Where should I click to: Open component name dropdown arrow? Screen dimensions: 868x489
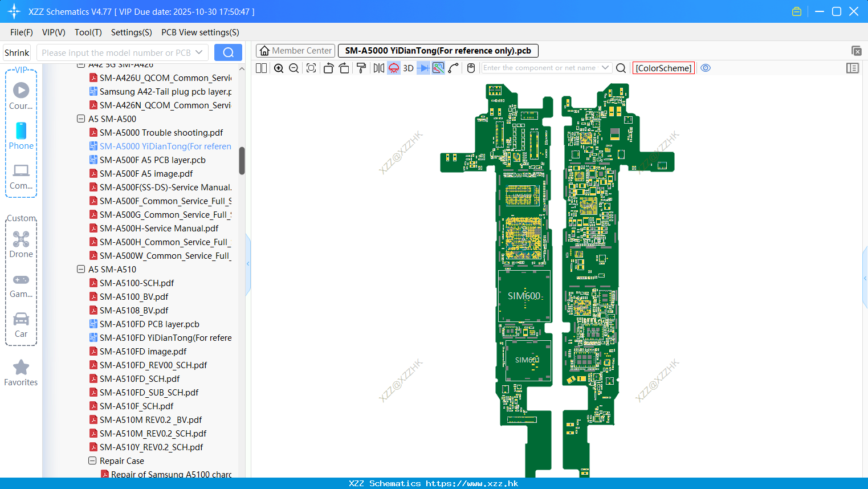pyautogui.click(x=605, y=68)
